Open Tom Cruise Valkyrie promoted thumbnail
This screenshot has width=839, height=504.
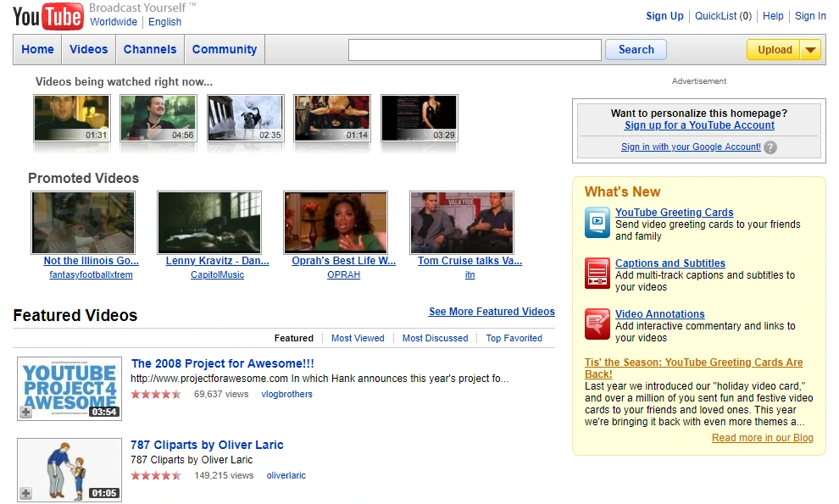point(462,223)
